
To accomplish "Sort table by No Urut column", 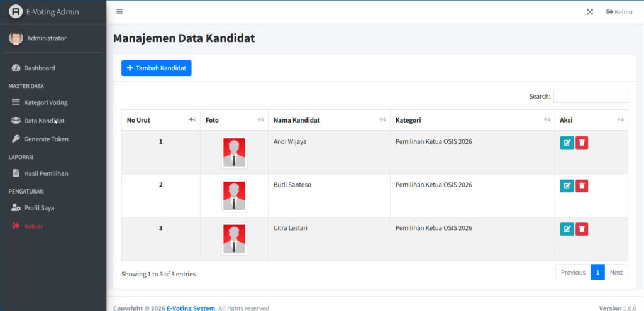I will point(160,120).
